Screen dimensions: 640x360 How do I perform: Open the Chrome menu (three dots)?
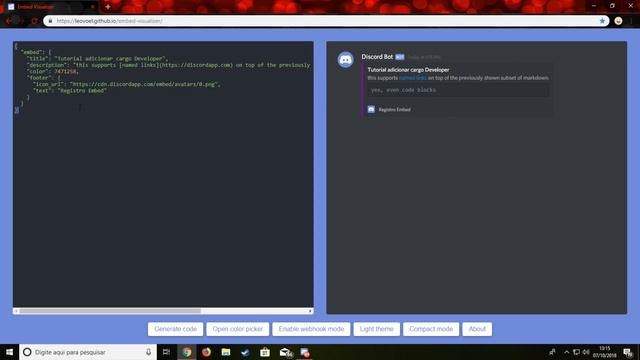[x=631, y=21]
